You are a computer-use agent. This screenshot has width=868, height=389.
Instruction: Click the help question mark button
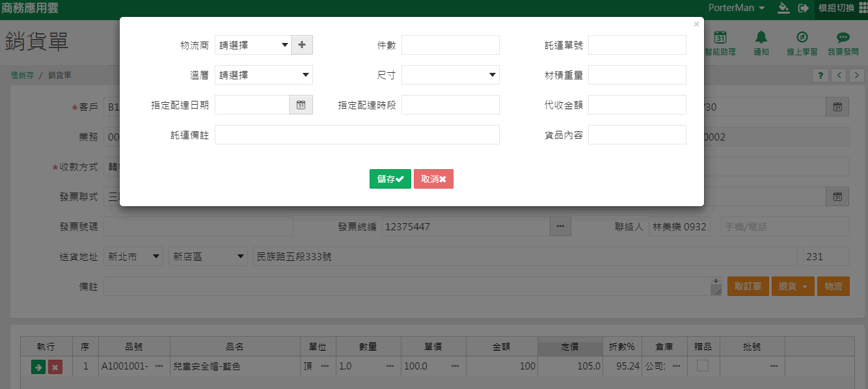[x=820, y=75]
